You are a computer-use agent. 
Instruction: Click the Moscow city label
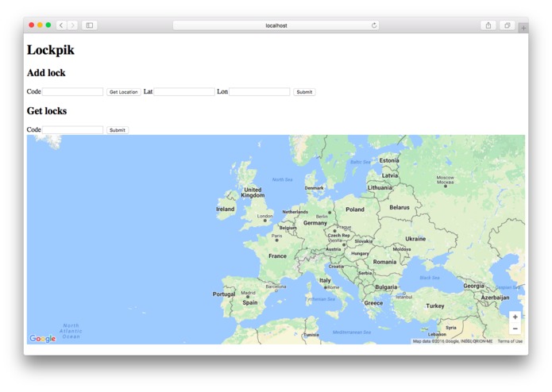(446, 179)
